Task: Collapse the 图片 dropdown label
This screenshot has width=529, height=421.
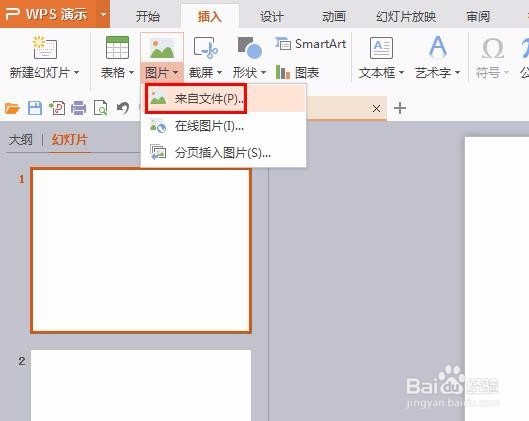Action: [x=162, y=72]
